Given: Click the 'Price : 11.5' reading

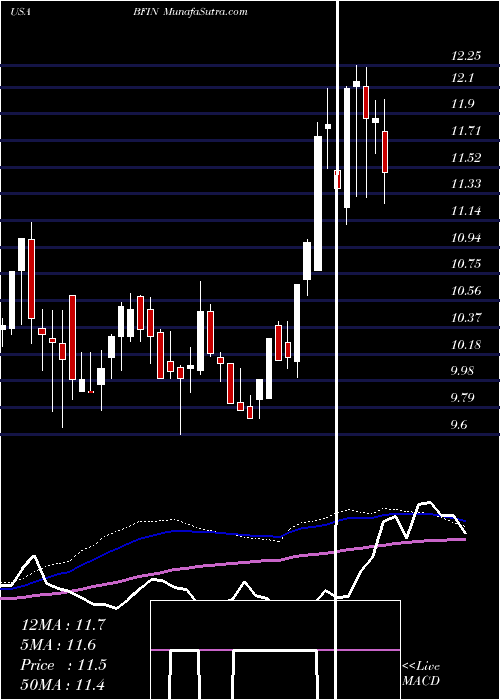Looking at the screenshot, I should (63, 665).
